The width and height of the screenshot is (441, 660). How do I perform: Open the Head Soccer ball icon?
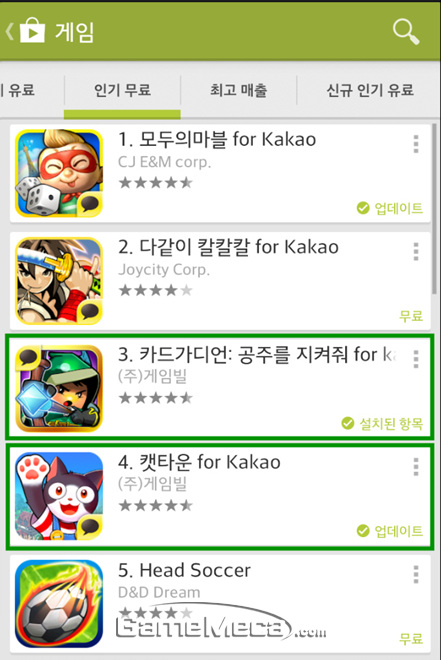tap(58, 604)
